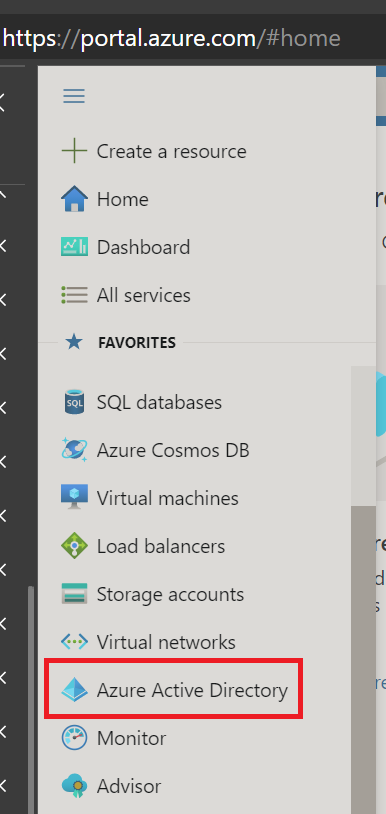Click the dark left panel scrollbar
Screen dimensions: 386x814
pyautogui.click(x=31, y=700)
